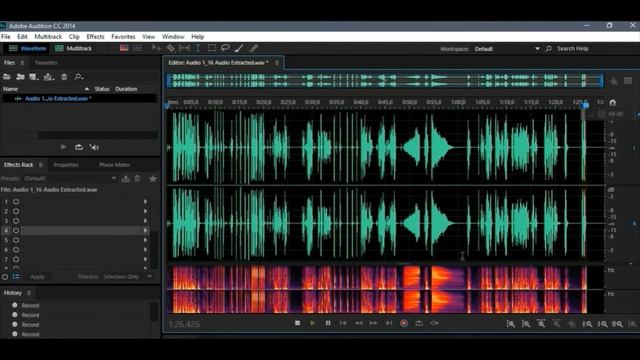Open the Clip menu

[74, 37]
